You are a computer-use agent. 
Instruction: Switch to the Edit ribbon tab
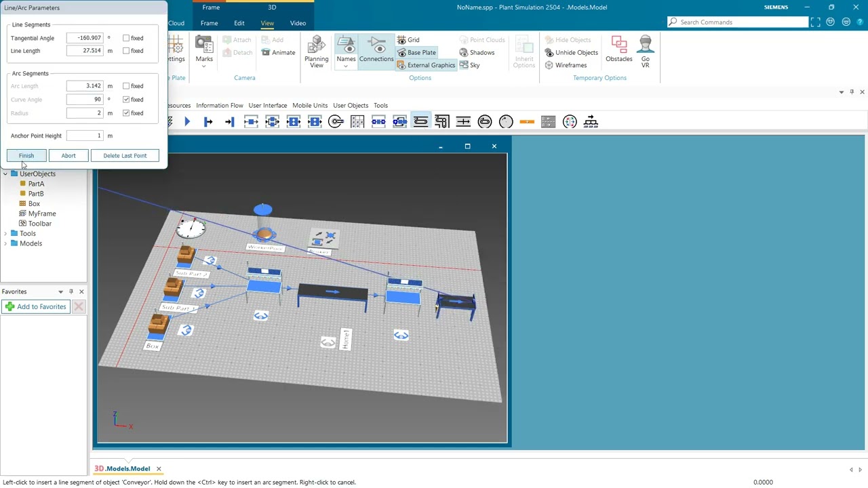pos(239,23)
